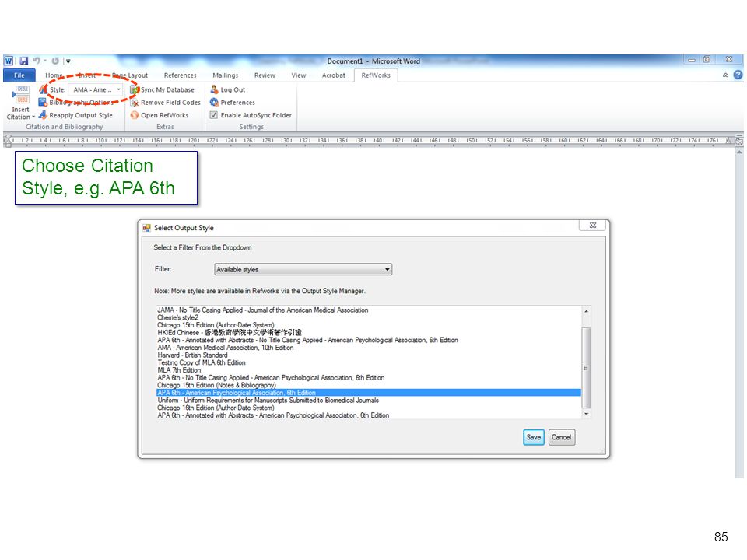
Task: Click the Style icon beside the style box
Action: click(44, 89)
